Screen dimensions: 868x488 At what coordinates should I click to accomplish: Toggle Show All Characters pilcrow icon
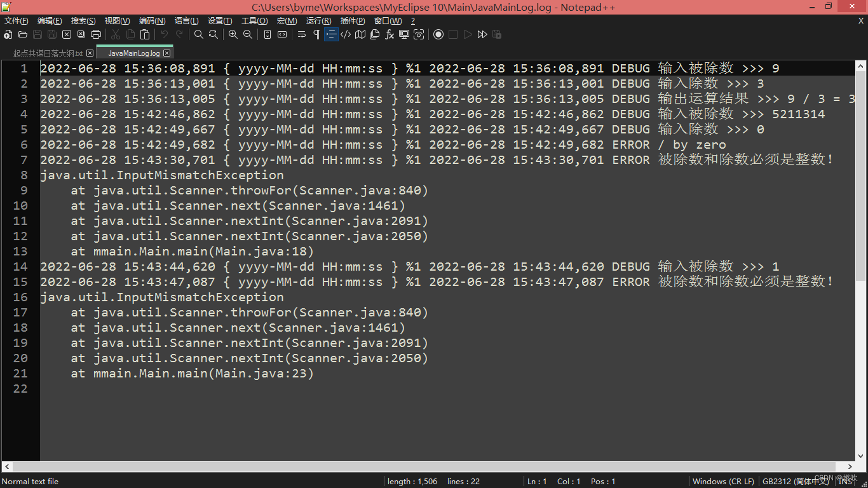(x=316, y=34)
